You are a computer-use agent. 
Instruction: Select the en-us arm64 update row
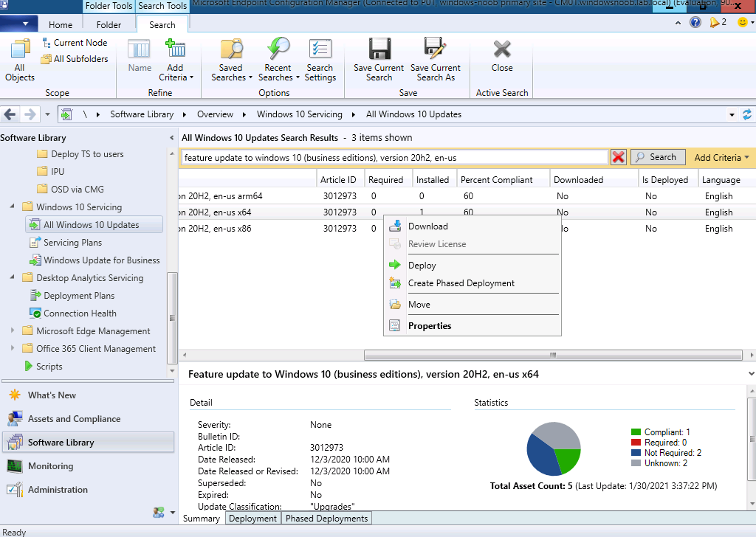click(467, 196)
